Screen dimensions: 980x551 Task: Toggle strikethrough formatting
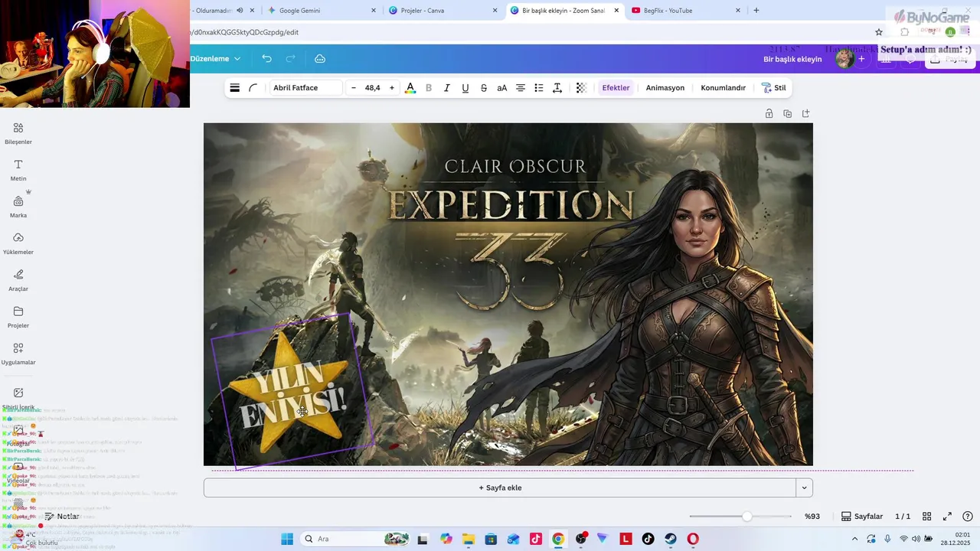484,88
